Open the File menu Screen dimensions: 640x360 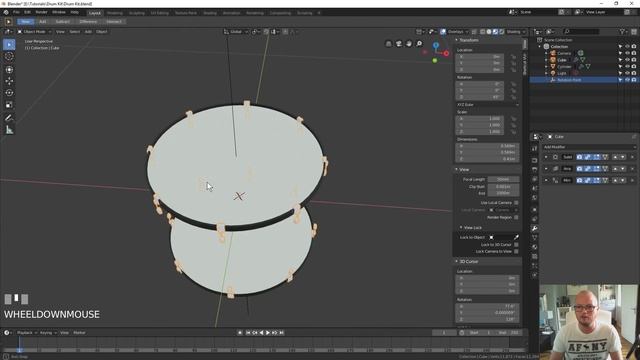(16, 12)
